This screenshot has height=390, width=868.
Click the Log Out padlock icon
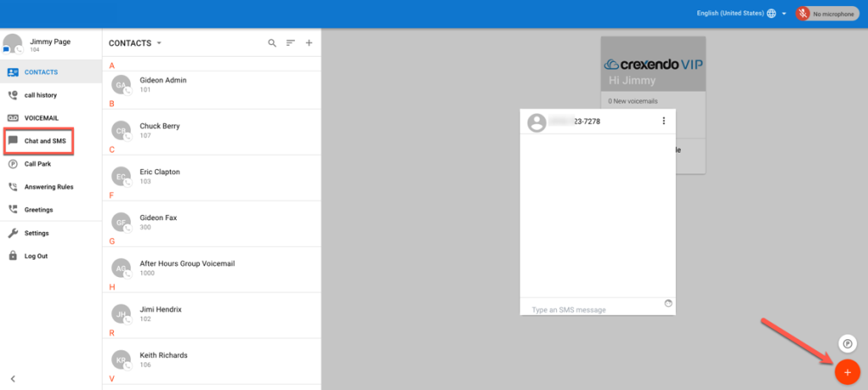pos(13,256)
